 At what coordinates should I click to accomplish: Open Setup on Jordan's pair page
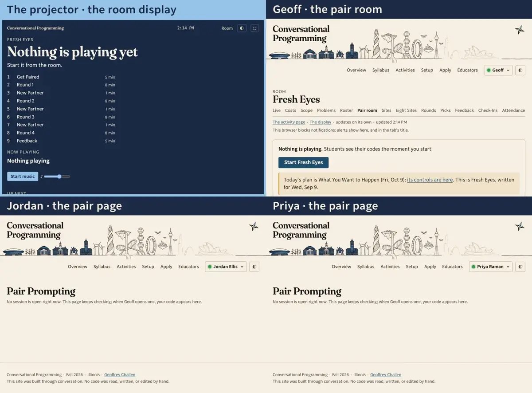click(148, 267)
